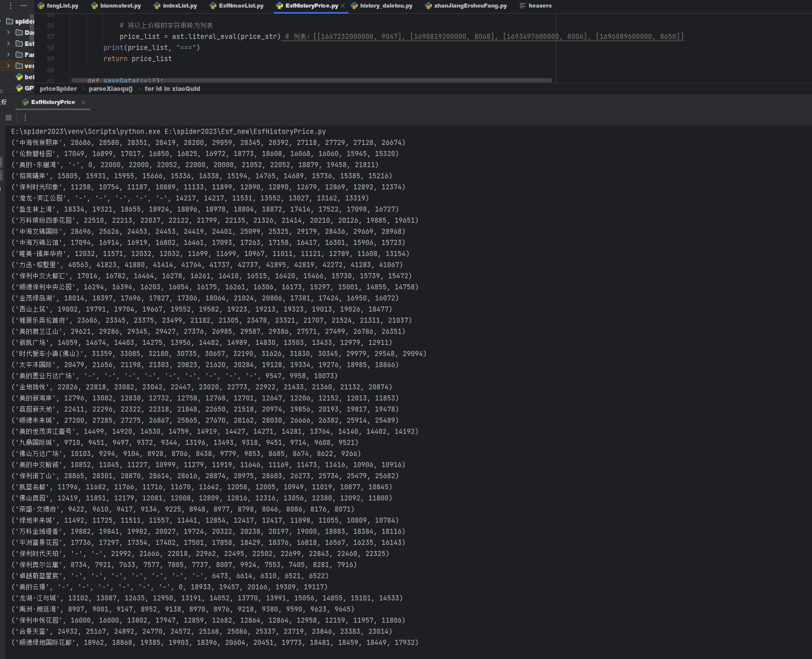The image size is (812, 659).
Task: Click the '中海文锦国际' output row
Action: coord(208,232)
